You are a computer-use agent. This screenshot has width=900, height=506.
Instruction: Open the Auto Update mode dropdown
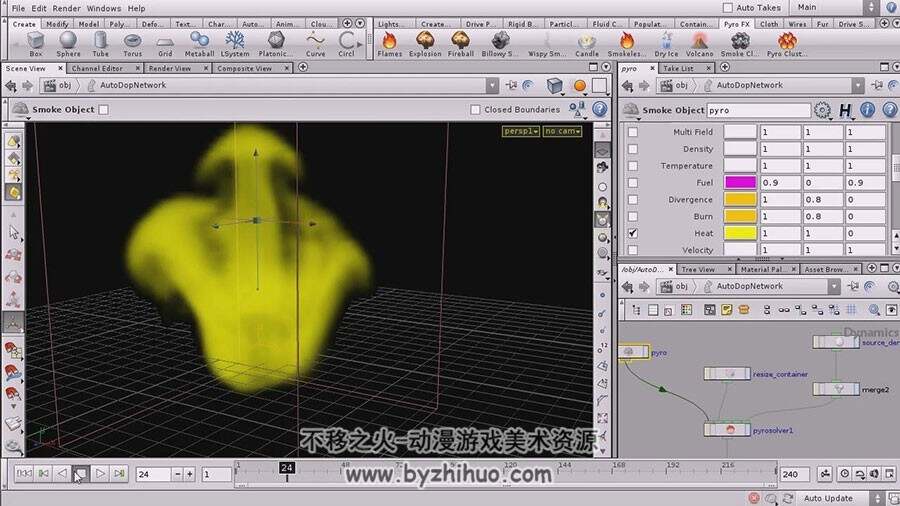840,498
